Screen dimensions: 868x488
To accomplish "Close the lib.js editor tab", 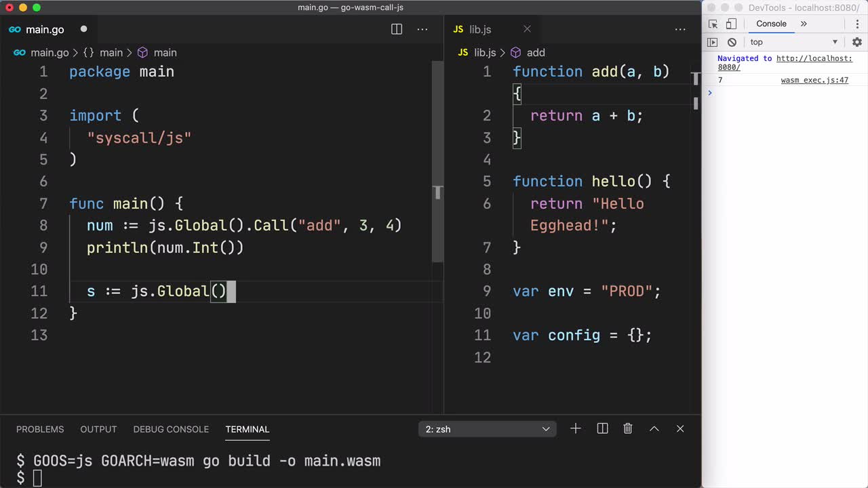I will 527,29.
